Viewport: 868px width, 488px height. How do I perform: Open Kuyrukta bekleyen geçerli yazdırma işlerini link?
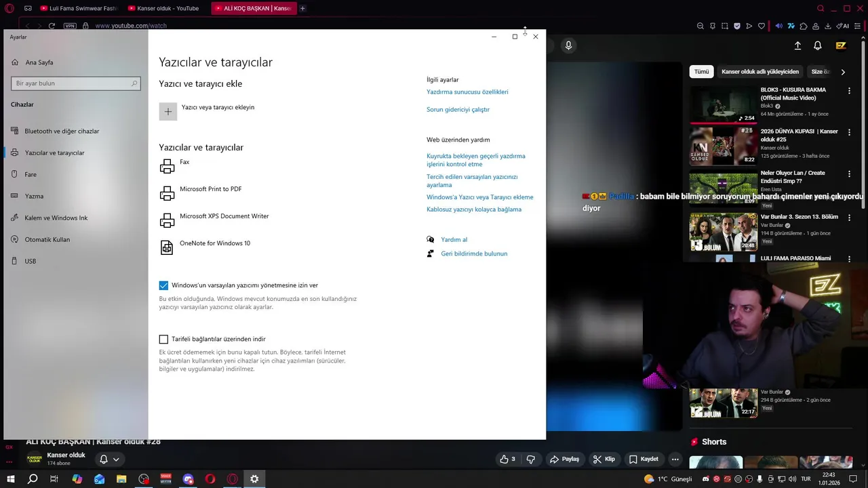476,160
